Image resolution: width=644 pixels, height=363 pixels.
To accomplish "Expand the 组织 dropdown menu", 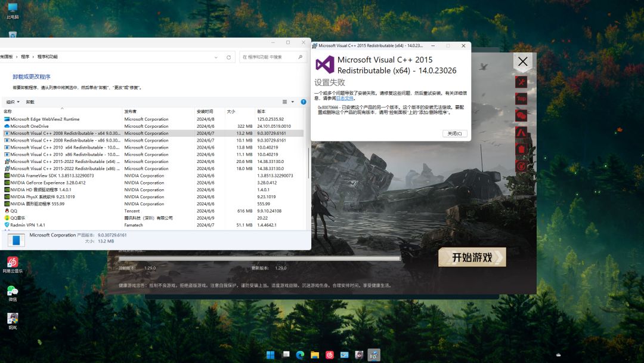I will tap(13, 102).
